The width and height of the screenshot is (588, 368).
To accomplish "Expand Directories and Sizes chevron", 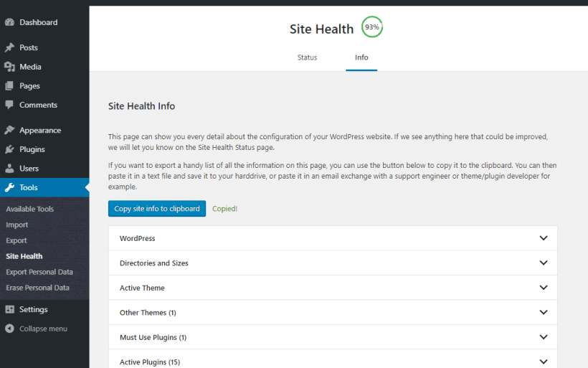I will (544, 263).
